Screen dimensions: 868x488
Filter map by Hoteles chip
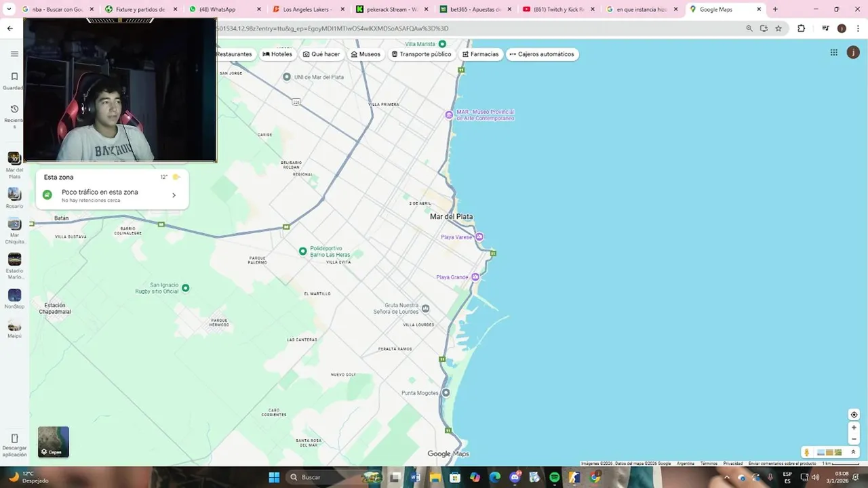(277, 54)
